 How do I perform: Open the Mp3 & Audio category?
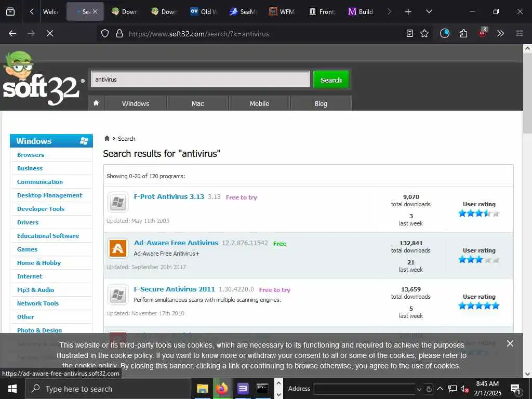[36, 290]
